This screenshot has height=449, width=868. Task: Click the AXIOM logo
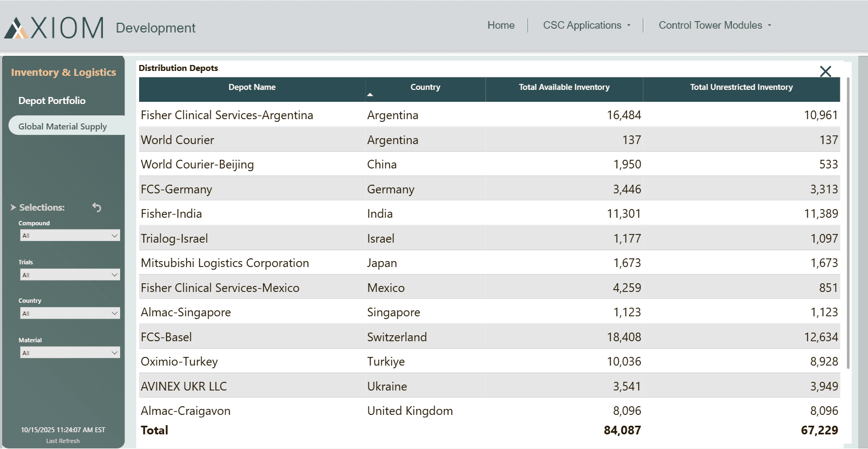tap(54, 27)
